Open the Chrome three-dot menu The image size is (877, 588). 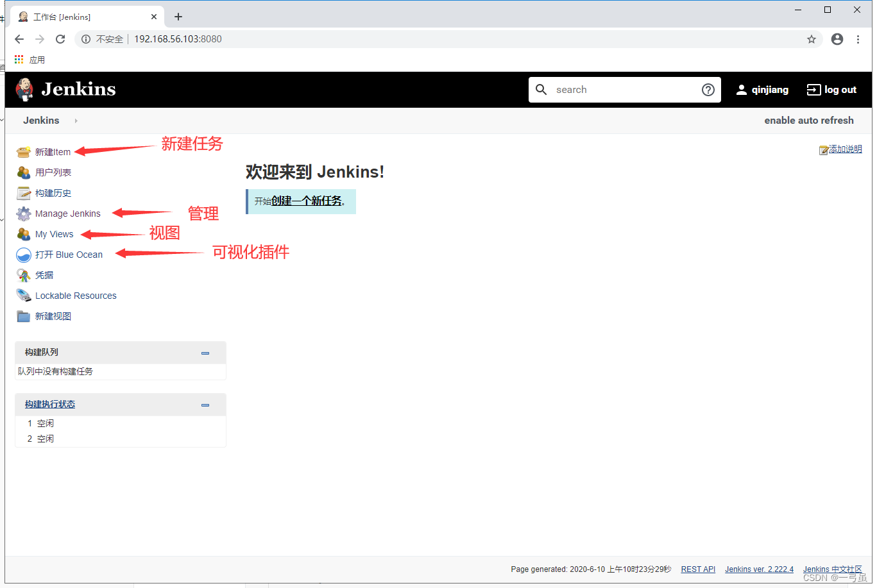pyautogui.click(x=858, y=39)
